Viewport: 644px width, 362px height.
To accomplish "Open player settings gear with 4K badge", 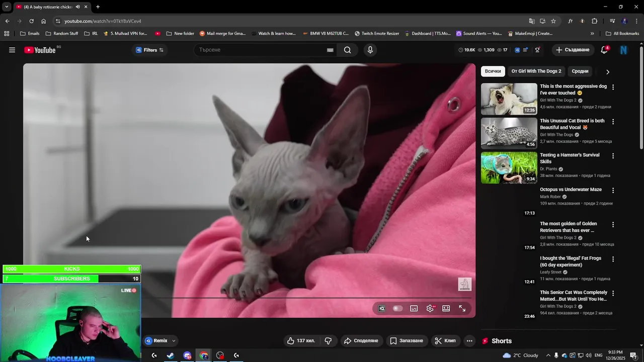I will (x=430, y=309).
